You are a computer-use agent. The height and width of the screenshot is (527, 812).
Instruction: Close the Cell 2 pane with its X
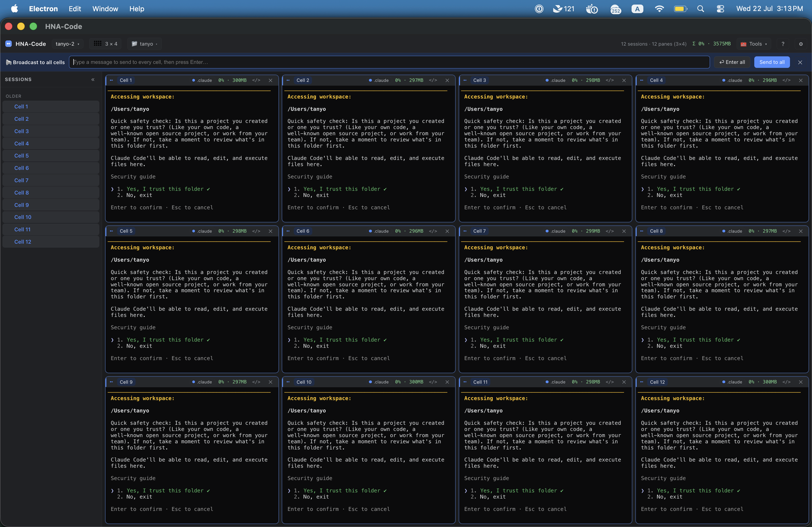click(x=448, y=80)
